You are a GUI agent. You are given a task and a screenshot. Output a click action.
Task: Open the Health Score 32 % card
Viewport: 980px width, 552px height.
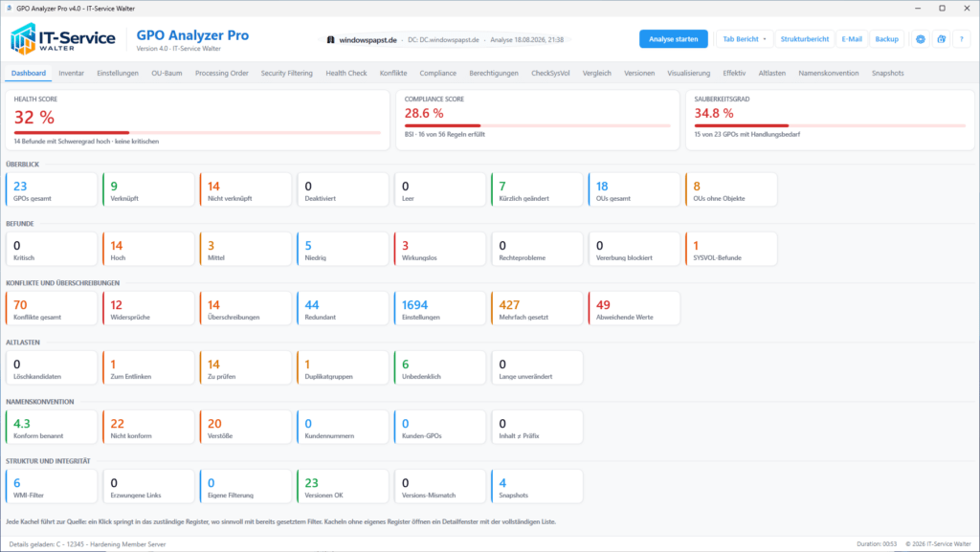[197, 120]
